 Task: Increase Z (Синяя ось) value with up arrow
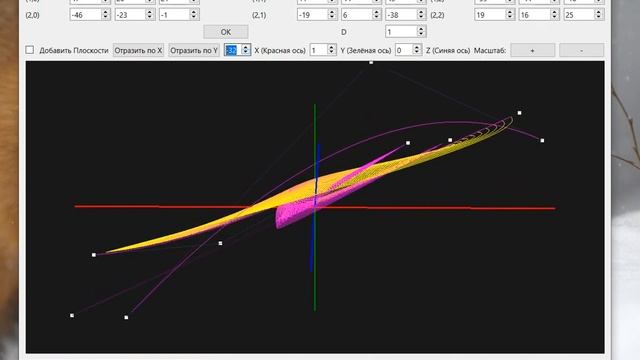[x=416, y=47]
